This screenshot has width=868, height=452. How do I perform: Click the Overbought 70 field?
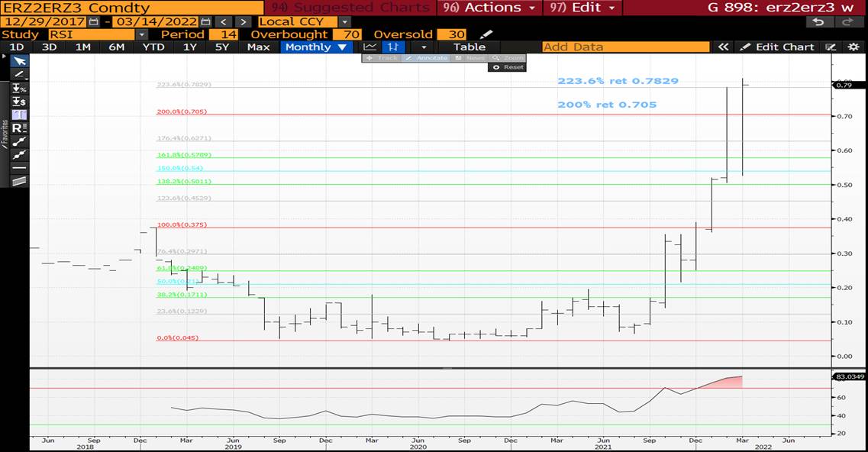coord(347,34)
